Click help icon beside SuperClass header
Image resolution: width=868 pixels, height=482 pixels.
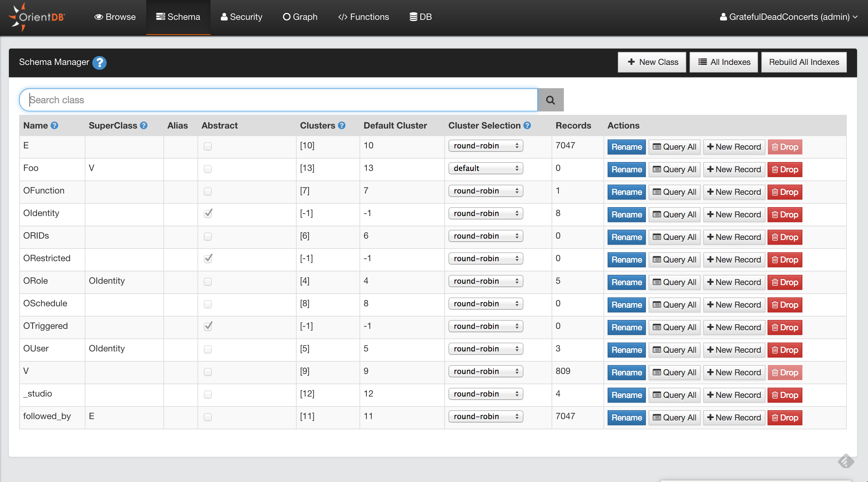144,125
